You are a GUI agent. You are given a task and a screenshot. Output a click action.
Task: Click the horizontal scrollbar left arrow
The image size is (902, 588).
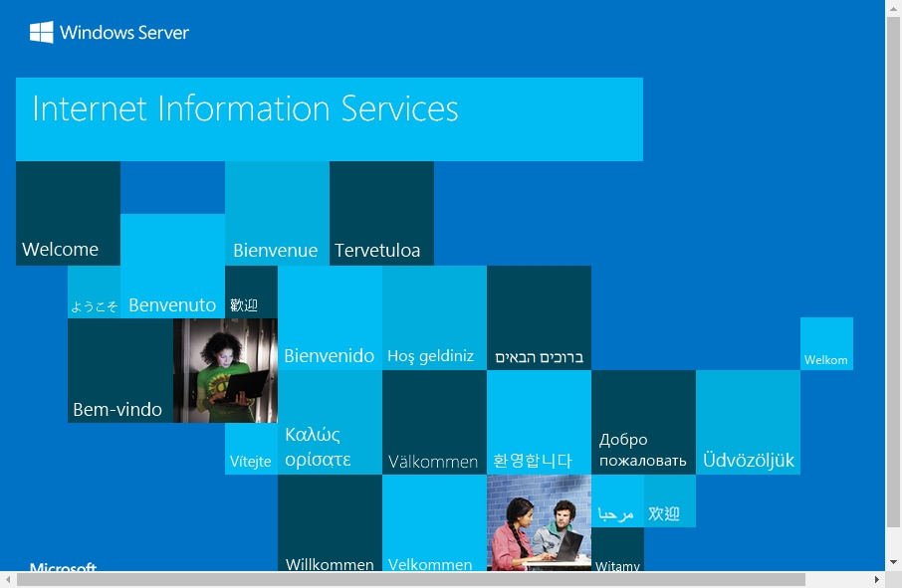click(x=8, y=579)
